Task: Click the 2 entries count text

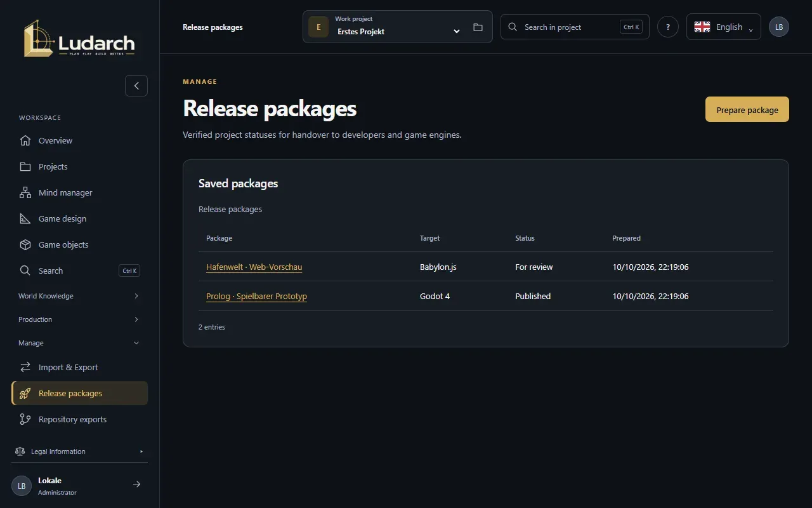Action: point(212,327)
